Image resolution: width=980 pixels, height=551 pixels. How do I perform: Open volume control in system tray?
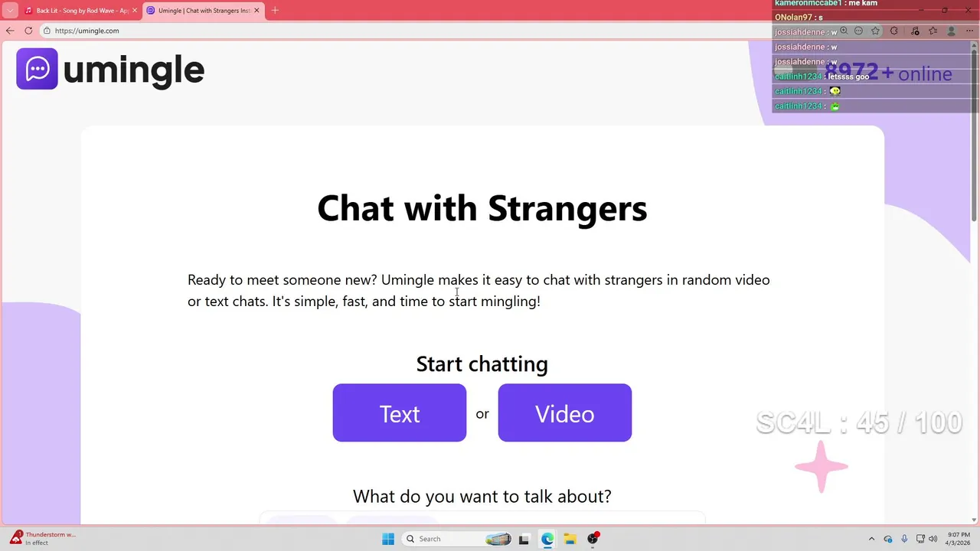(x=933, y=539)
